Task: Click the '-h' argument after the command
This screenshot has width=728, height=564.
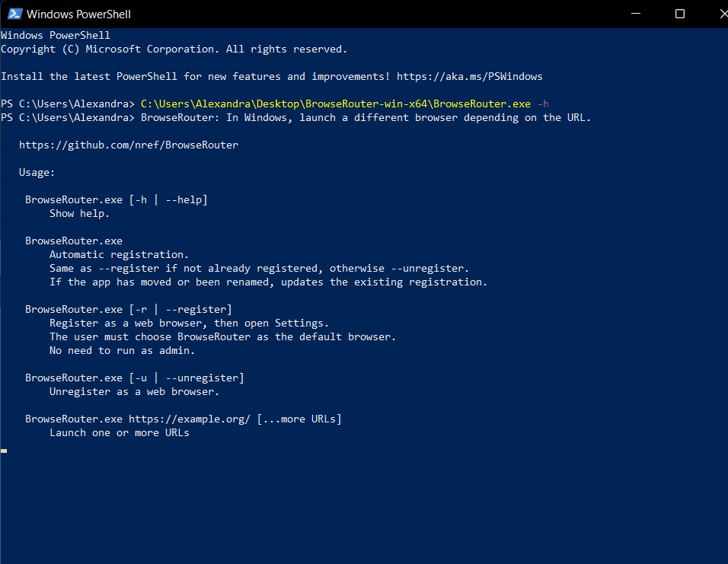Action: 543,104
